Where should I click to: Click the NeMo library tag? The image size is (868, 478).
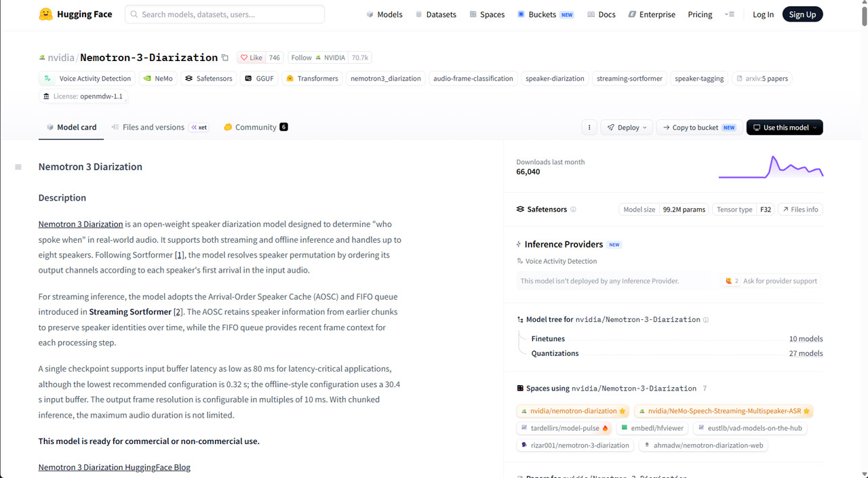(158, 79)
